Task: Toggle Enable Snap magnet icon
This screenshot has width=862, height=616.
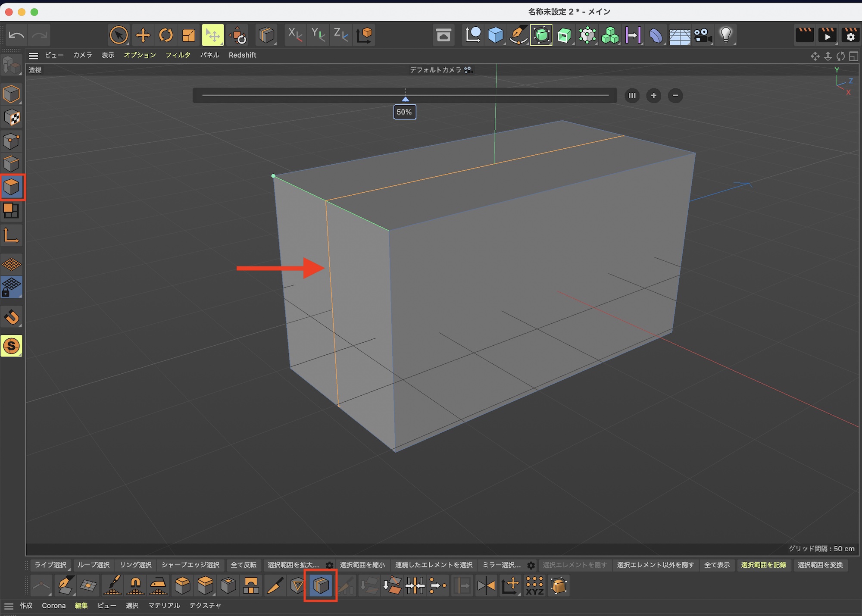Action: point(12,317)
